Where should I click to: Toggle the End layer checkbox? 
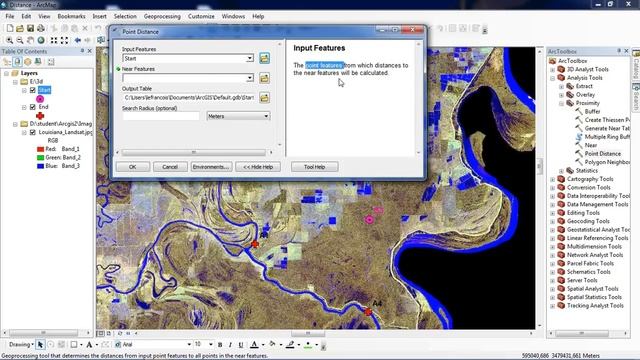pos(33,107)
